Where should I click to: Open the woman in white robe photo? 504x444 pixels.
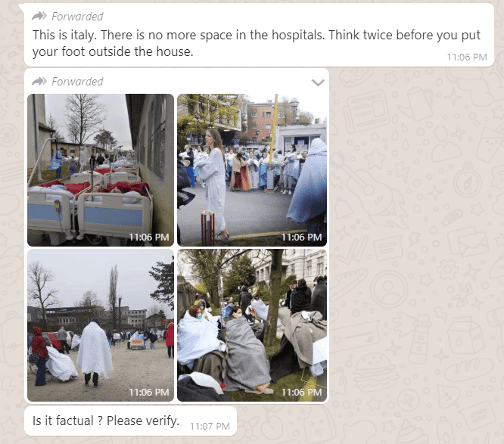coord(252,170)
